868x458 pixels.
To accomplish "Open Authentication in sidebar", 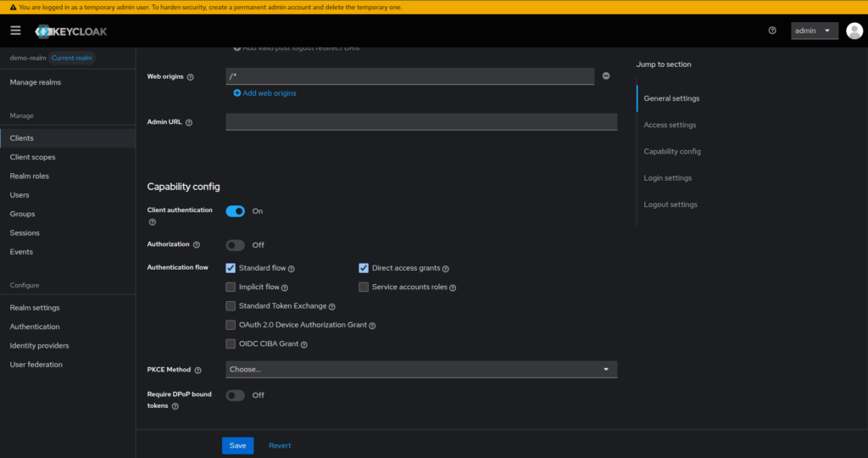I will click(34, 327).
